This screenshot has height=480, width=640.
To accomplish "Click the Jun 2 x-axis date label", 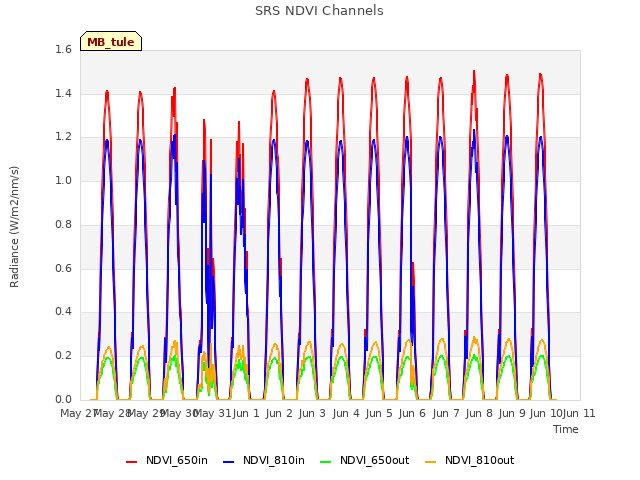I will point(279,413).
